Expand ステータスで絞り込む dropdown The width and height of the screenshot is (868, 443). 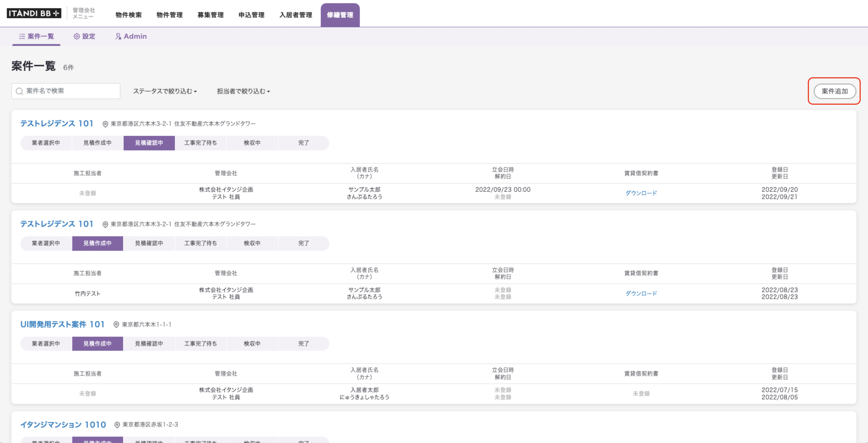[165, 91]
